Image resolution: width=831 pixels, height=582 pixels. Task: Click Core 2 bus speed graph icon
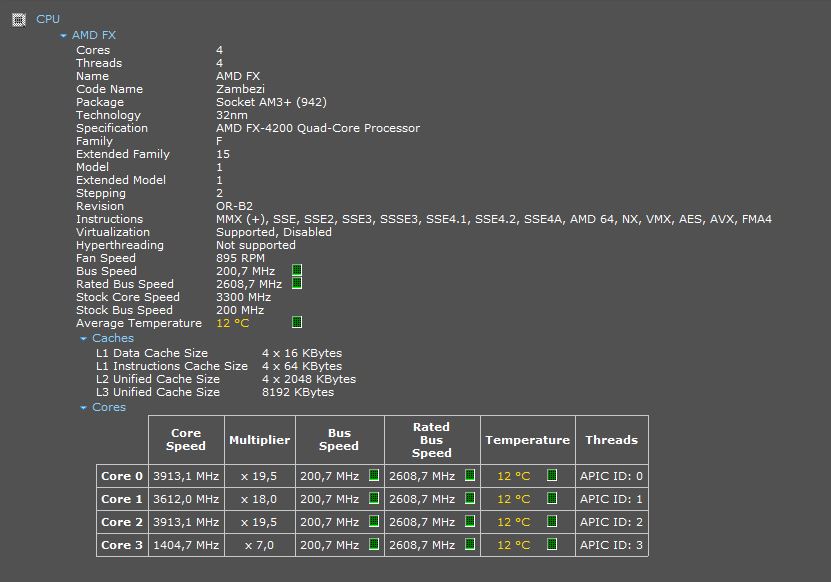coord(374,521)
